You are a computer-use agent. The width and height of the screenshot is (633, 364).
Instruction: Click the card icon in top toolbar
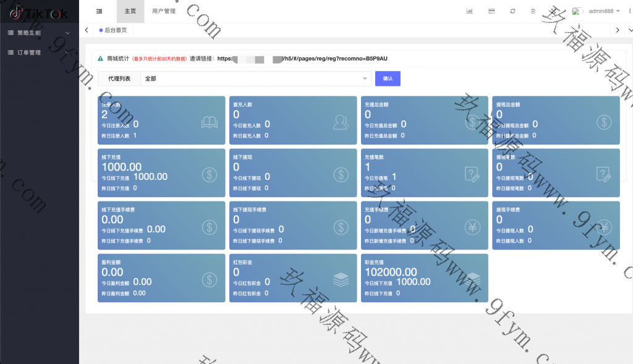[x=491, y=11]
